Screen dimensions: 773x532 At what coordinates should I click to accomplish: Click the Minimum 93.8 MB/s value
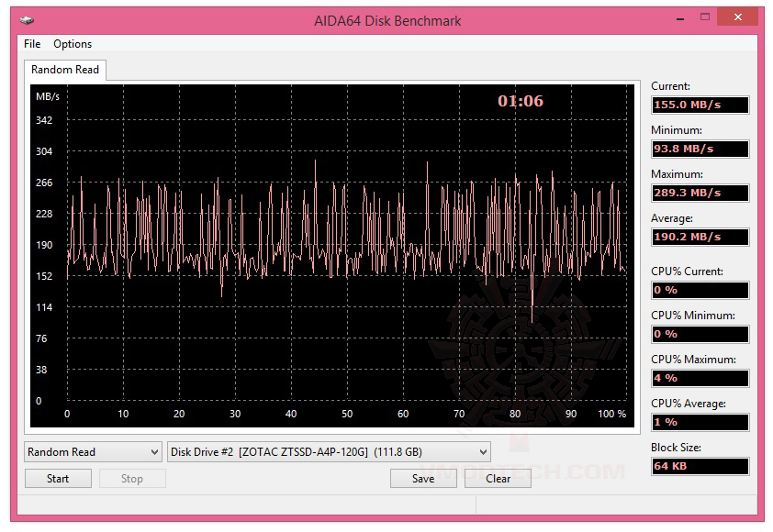pyautogui.click(x=700, y=149)
